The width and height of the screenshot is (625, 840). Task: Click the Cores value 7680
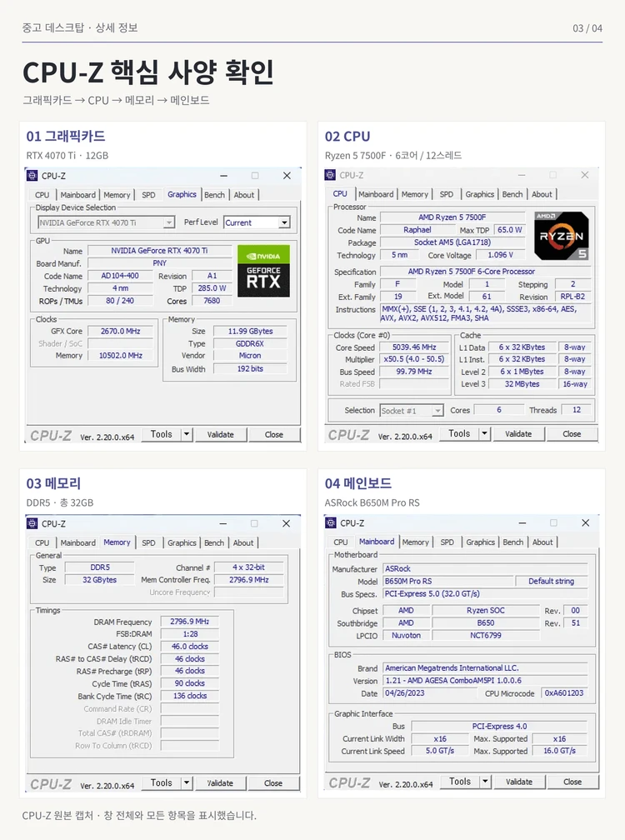tap(212, 301)
